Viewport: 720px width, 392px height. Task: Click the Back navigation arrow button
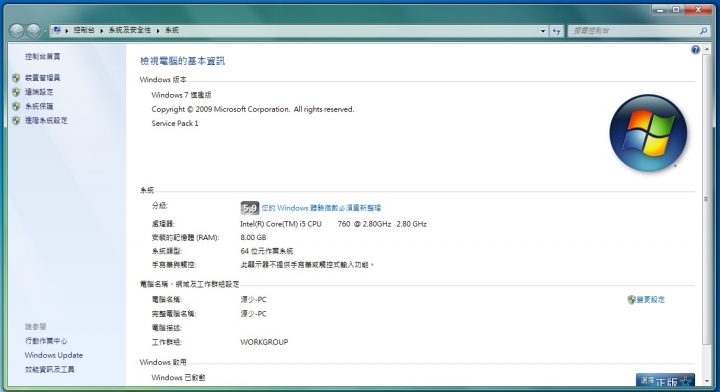(x=17, y=31)
